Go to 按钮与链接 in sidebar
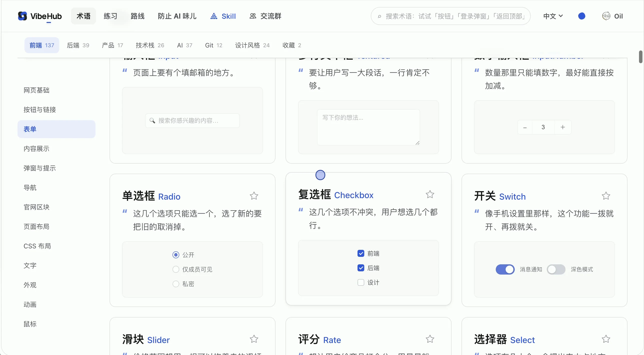Image resolution: width=644 pixels, height=355 pixels. tap(56, 110)
